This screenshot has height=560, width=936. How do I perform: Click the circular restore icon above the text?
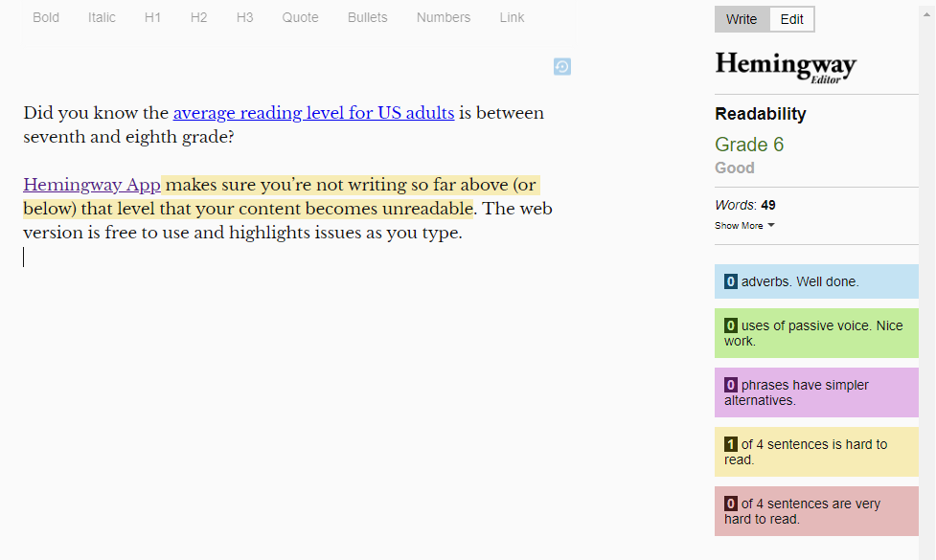click(x=561, y=66)
